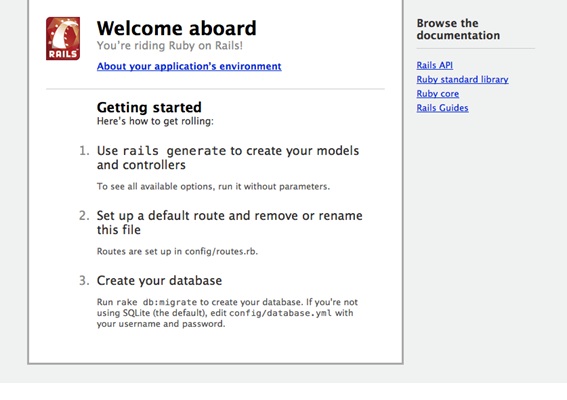Image resolution: width=567 pixels, height=400 pixels.
Task: Click Here's how to get rolling text
Action: 155,121
